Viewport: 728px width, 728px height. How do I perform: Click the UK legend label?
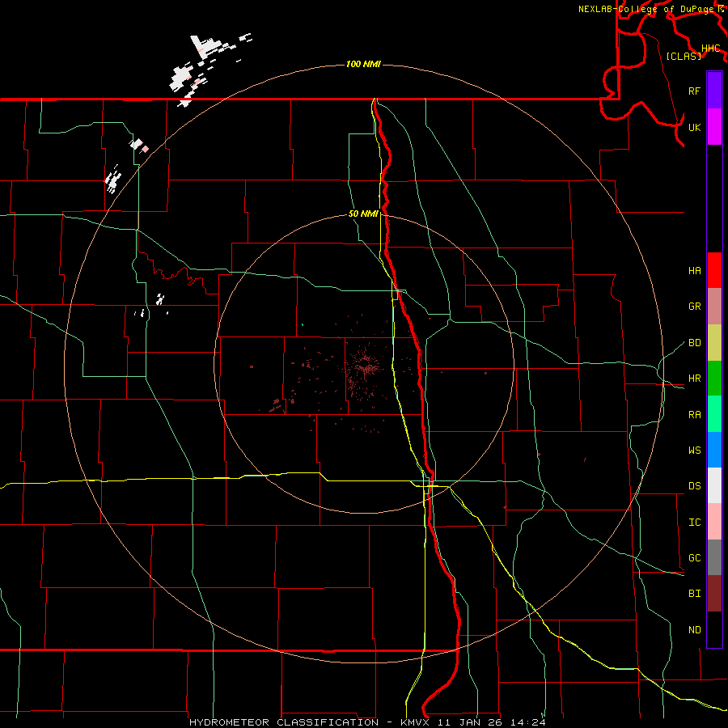[695, 127]
